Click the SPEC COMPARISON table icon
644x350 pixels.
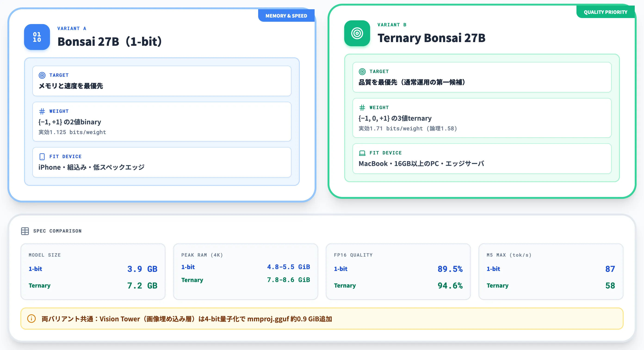pos(25,231)
